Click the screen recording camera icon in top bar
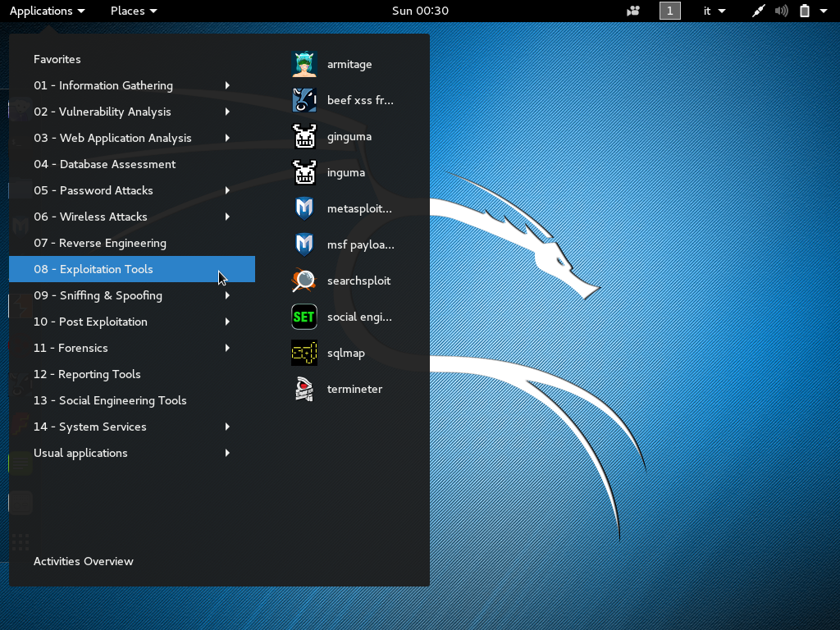This screenshot has width=840, height=630. [x=633, y=11]
